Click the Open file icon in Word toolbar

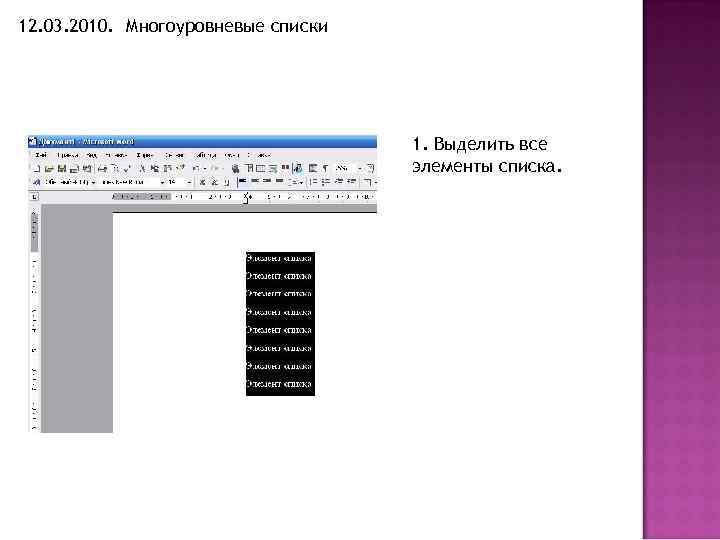pos(49,169)
